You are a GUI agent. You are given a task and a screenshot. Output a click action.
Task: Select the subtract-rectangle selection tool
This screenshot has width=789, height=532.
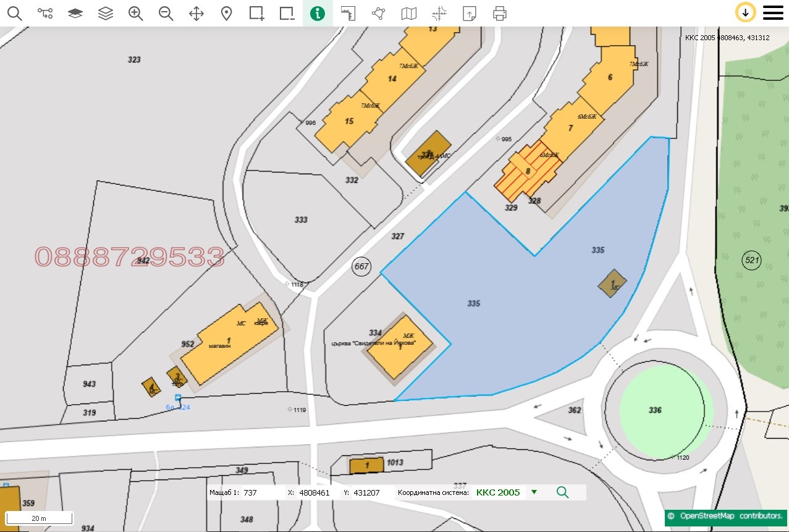pos(287,12)
